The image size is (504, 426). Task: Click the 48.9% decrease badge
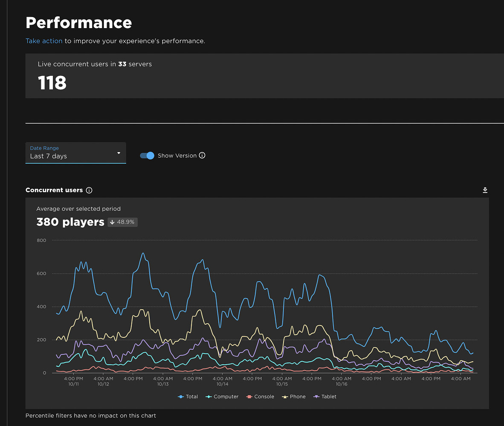tap(122, 222)
